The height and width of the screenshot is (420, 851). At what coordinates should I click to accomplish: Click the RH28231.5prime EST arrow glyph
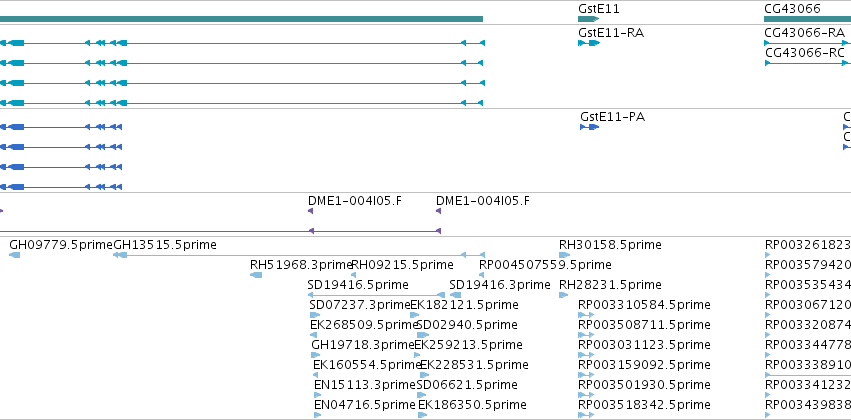[x=563, y=295]
